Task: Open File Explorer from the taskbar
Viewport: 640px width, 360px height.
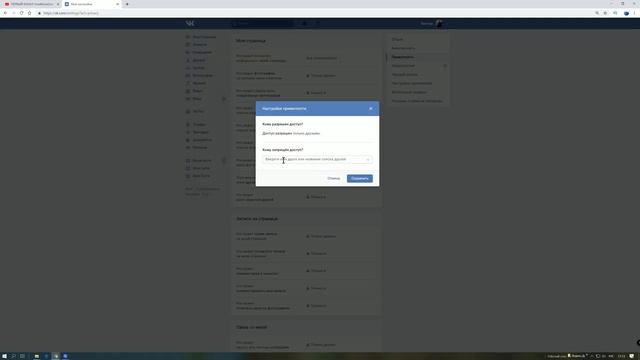Action: (37, 356)
